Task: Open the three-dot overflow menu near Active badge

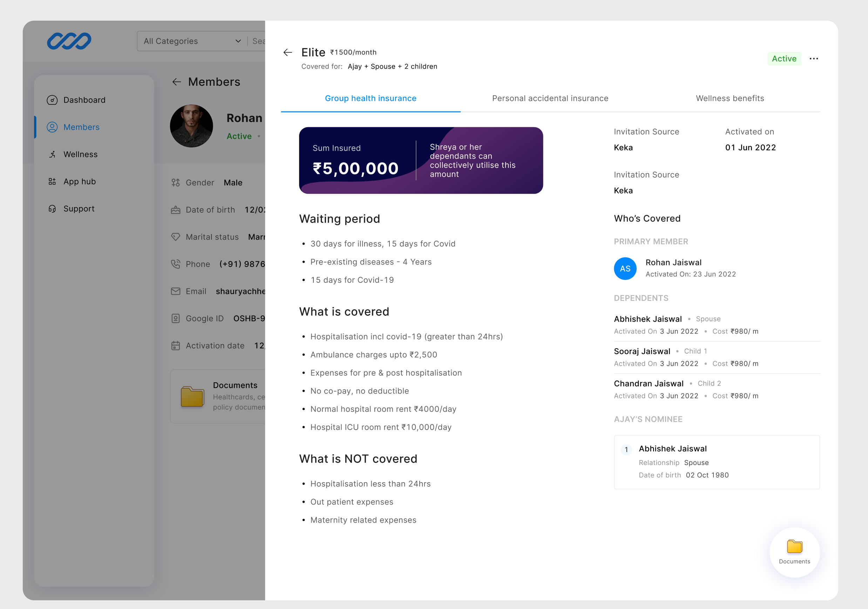Action: click(x=814, y=58)
